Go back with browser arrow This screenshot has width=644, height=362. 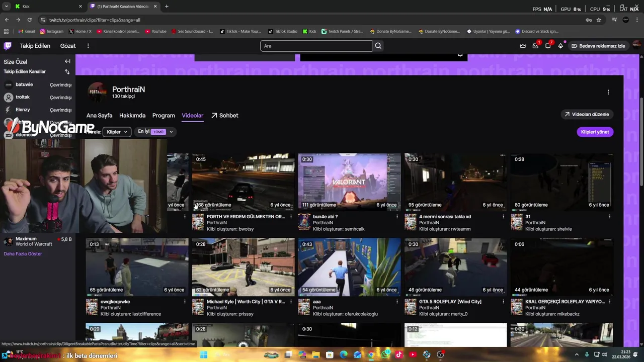point(7,20)
